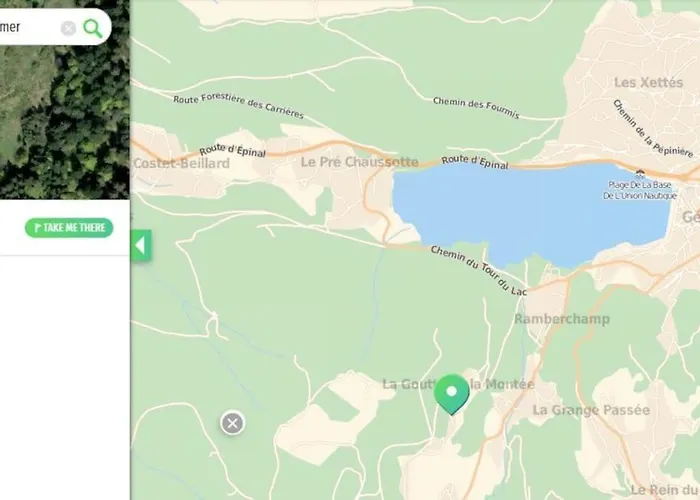This screenshot has height=500, width=700.
Task: Click the Chemin du Tour du Lac road label
Action: [x=479, y=271]
